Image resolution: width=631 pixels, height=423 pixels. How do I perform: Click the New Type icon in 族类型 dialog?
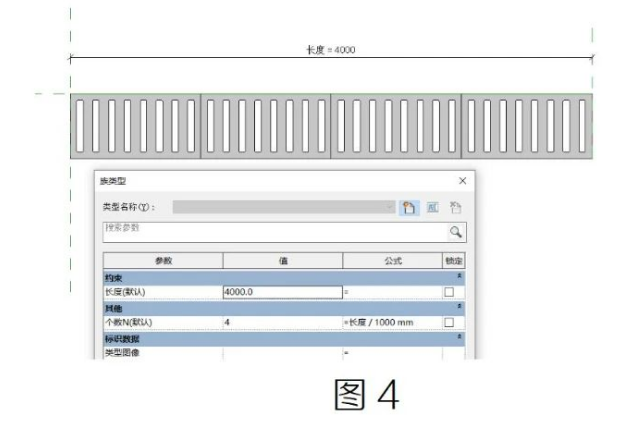[x=409, y=208]
